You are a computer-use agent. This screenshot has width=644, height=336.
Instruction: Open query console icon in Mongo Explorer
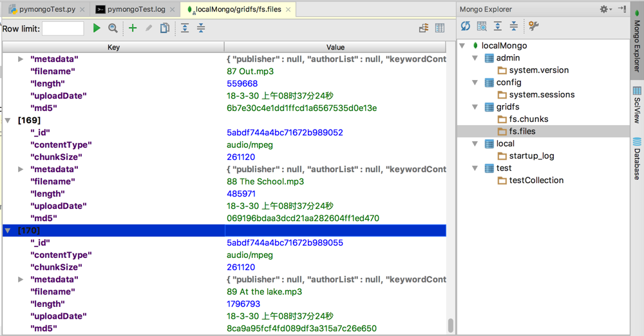coord(482,26)
